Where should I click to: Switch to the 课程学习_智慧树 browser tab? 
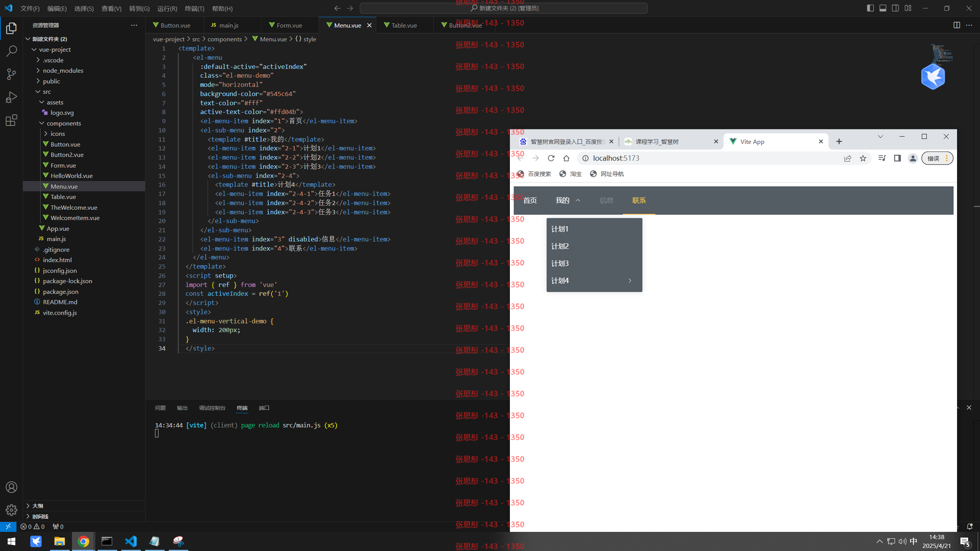point(670,142)
